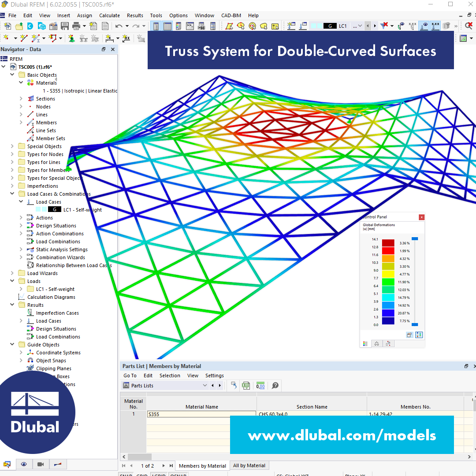Open the Go To menu in Parts List
The width and height of the screenshot is (476, 476).
[x=130, y=375]
